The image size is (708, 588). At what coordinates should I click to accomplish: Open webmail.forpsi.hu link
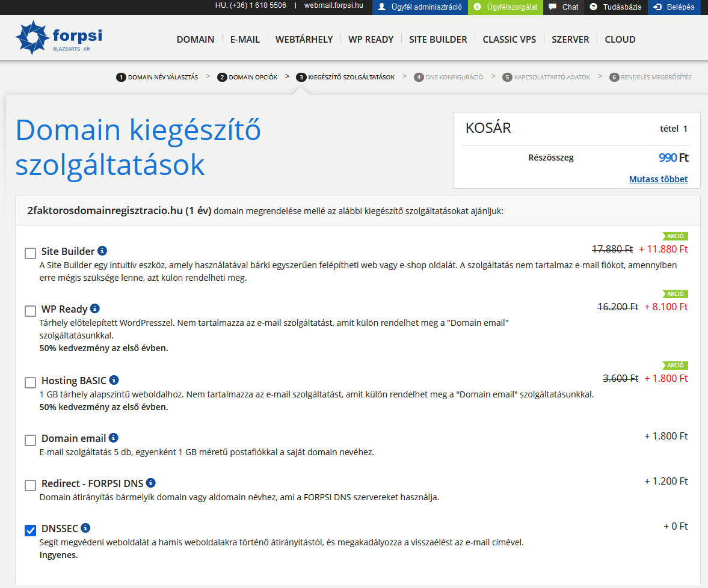pyautogui.click(x=334, y=5)
